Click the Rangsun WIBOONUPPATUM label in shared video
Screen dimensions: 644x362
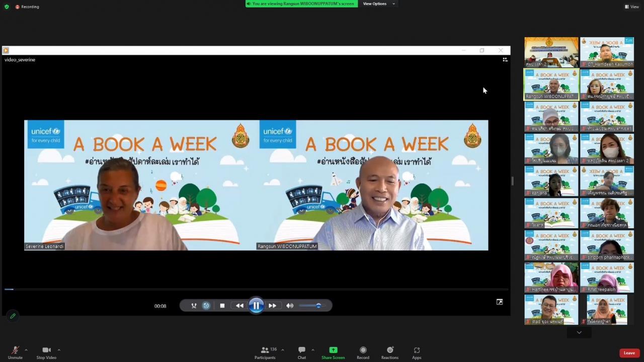pos(287,247)
